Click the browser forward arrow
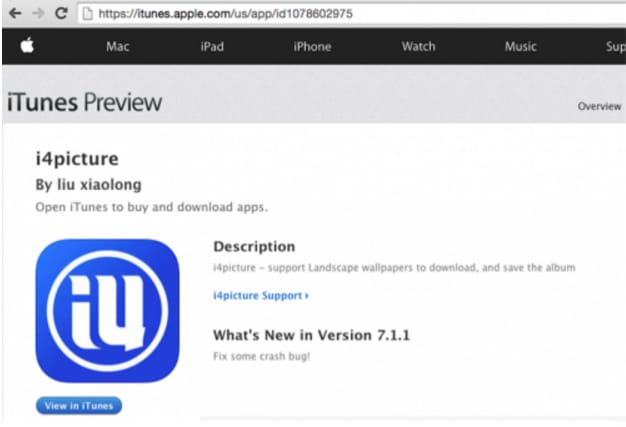Image resolution: width=626 pixels, height=427 pixels. click(x=38, y=14)
